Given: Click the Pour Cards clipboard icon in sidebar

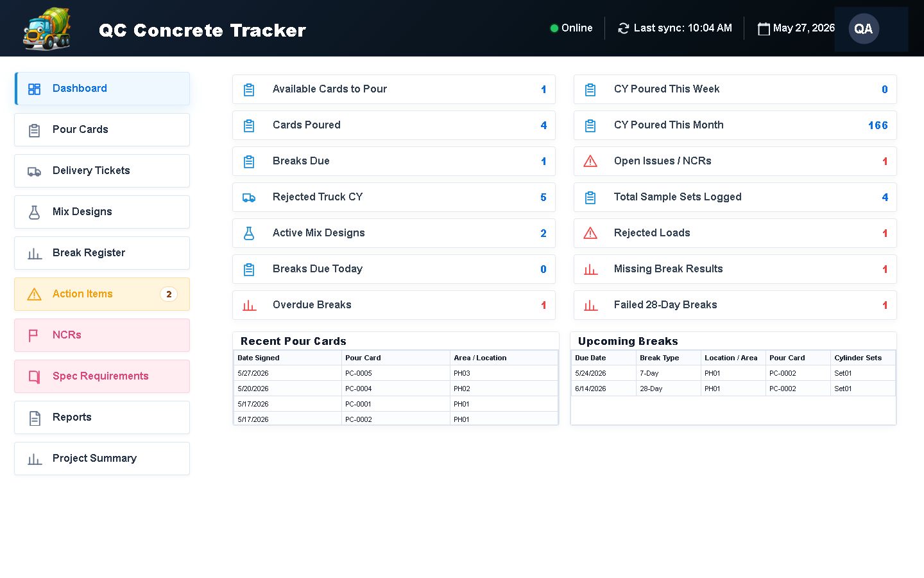Looking at the screenshot, I should tap(35, 130).
